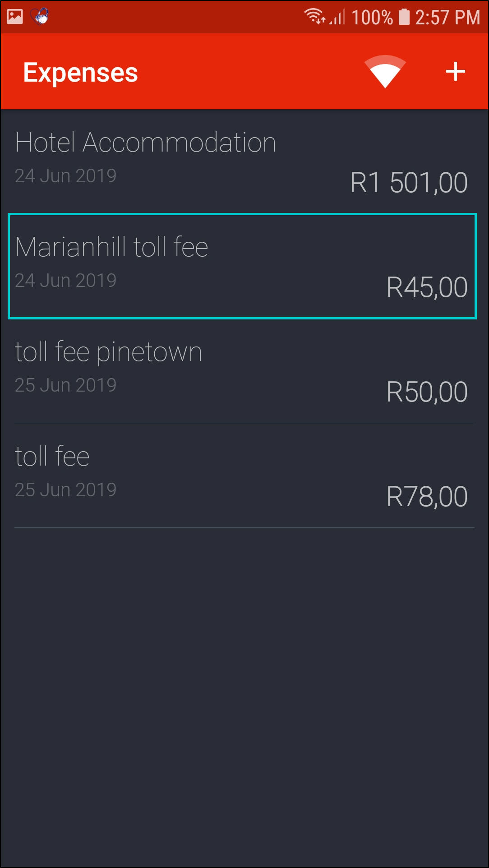489x868 pixels.
Task: Tap the R50,00 amount
Action: click(x=427, y=392)
